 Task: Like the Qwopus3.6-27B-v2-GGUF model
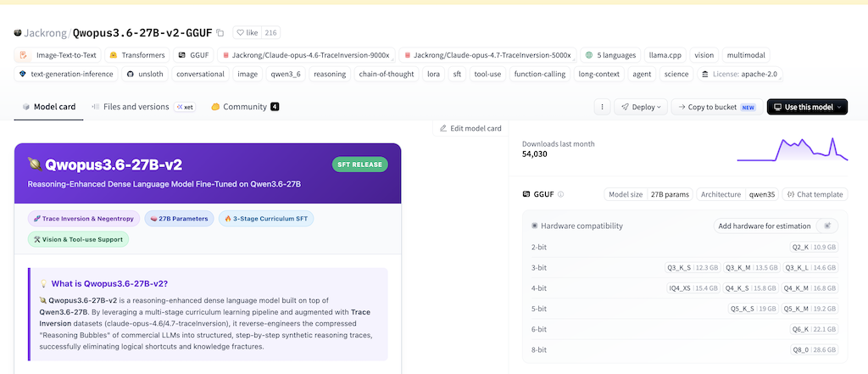pos(247,33)
